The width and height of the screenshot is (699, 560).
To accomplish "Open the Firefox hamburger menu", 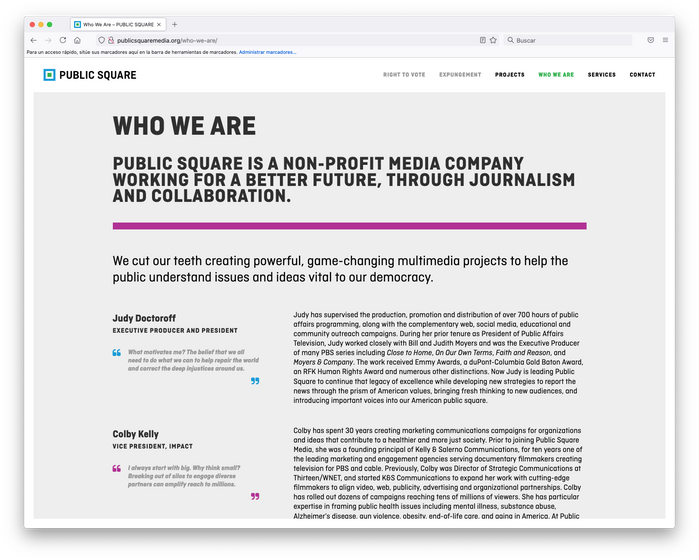I will tap(665, 40).
